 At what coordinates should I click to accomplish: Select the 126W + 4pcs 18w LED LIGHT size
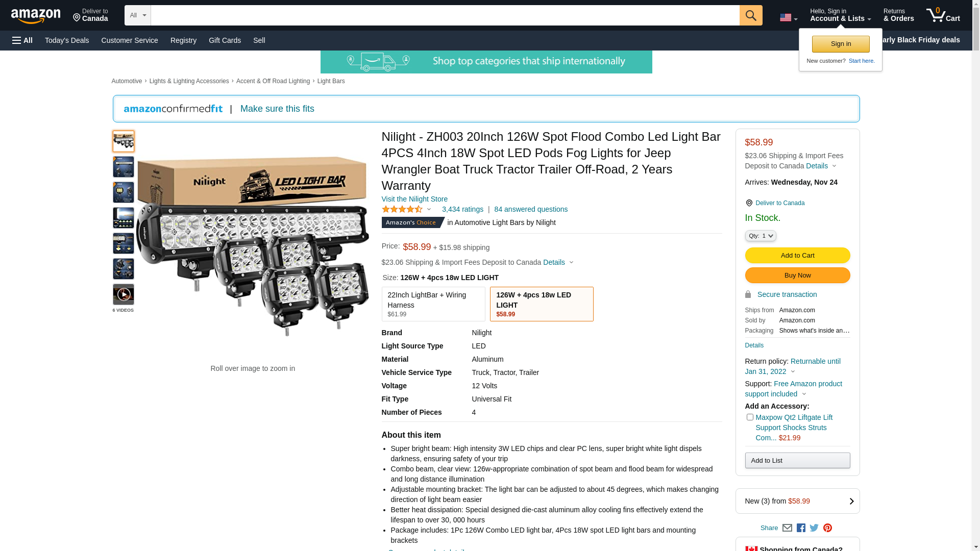542,304
